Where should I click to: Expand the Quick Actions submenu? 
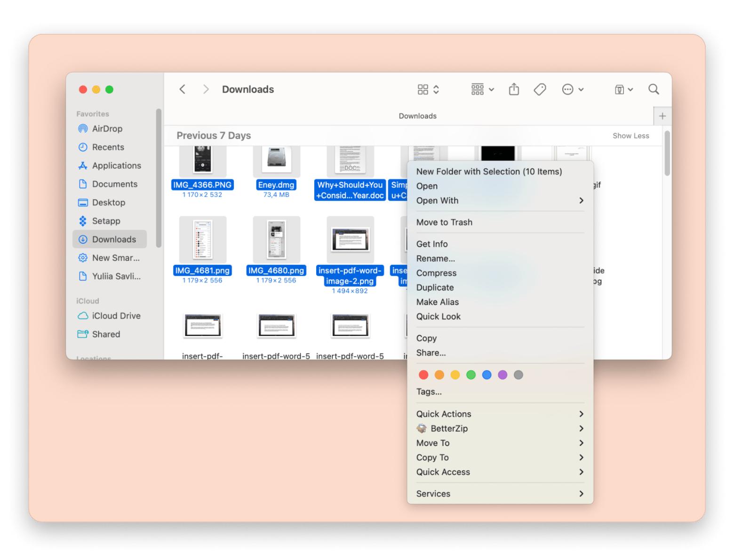coord(500,414)
